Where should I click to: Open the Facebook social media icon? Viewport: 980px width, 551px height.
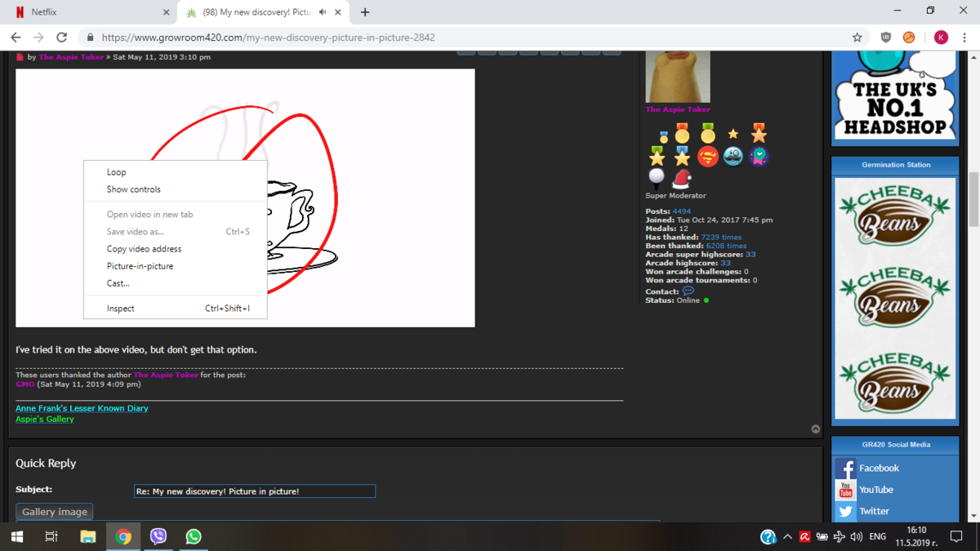[845, 468]
